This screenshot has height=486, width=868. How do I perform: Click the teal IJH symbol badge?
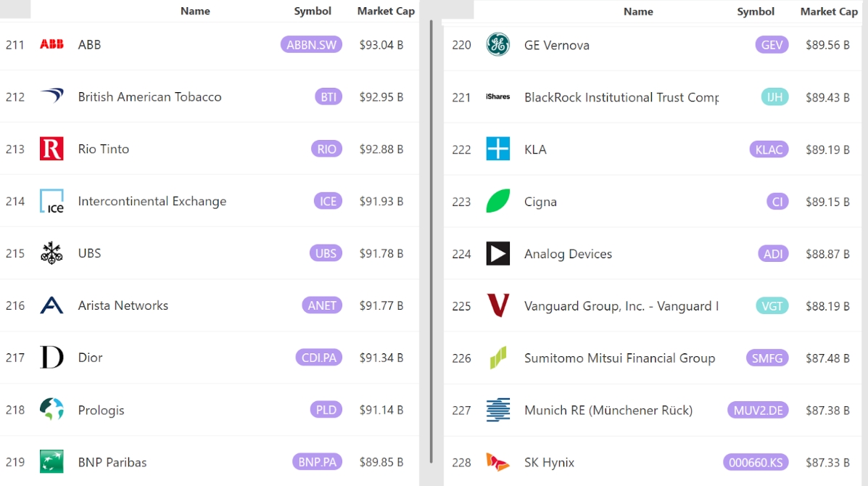[x=774, y=97]
